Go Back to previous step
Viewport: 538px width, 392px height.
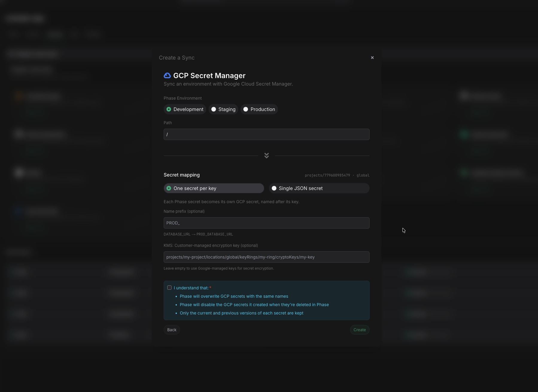pyautogui.click(x=172, y=330)
